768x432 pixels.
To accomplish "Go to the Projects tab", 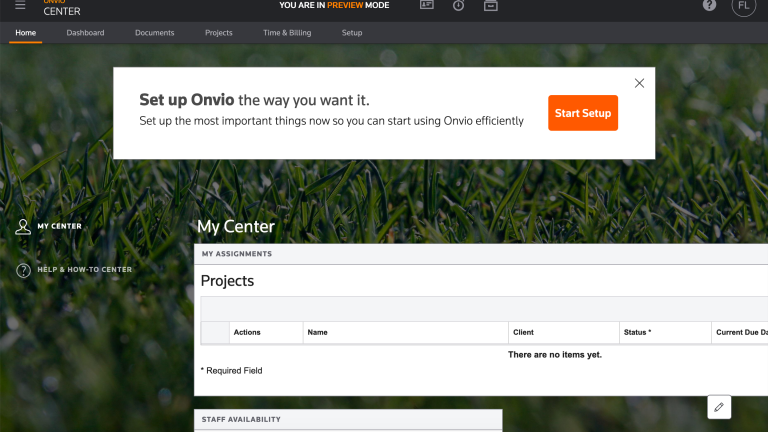I will (218, 33).
